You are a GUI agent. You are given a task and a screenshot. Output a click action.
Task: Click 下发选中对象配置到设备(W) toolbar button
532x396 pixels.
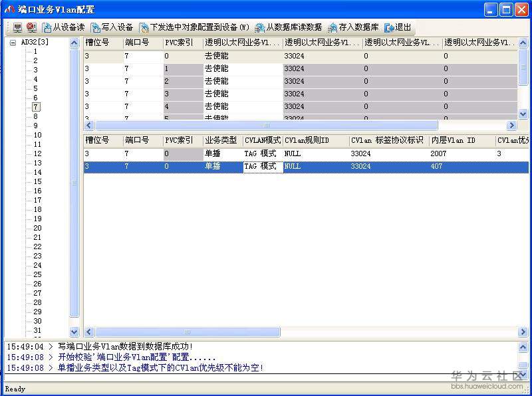point(194,27)
